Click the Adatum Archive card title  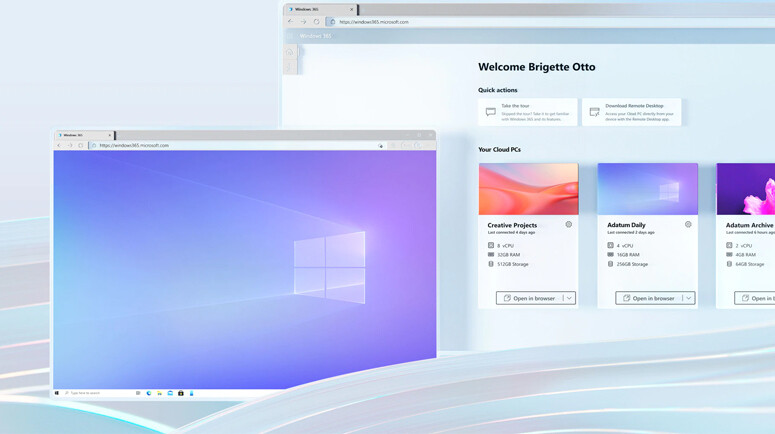[749, 225]
